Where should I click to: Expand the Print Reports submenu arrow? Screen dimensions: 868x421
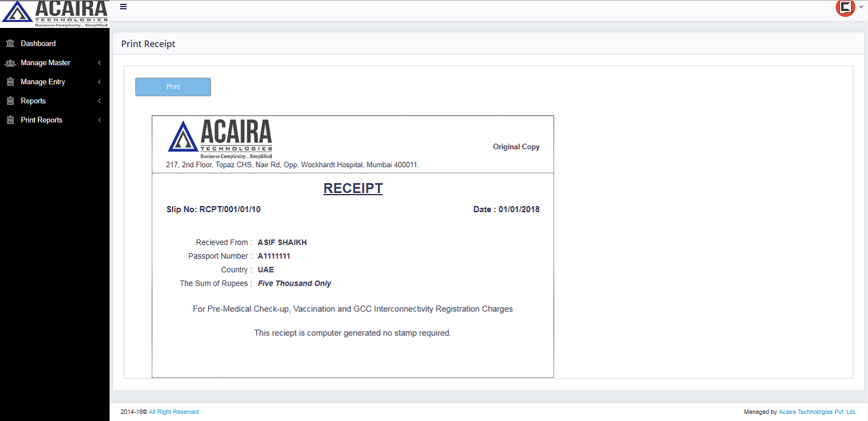(99, 120)
